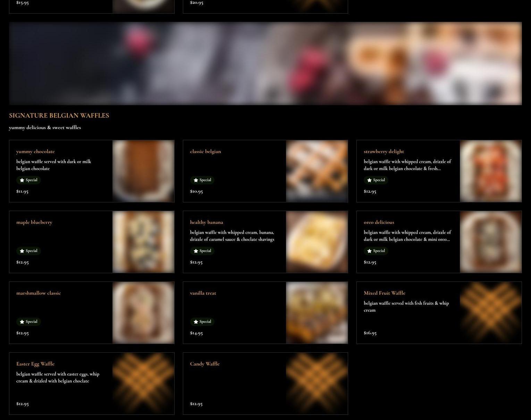Click the oreo delicious waffle photo
The image size is (531, 420).
coord(491,242)
